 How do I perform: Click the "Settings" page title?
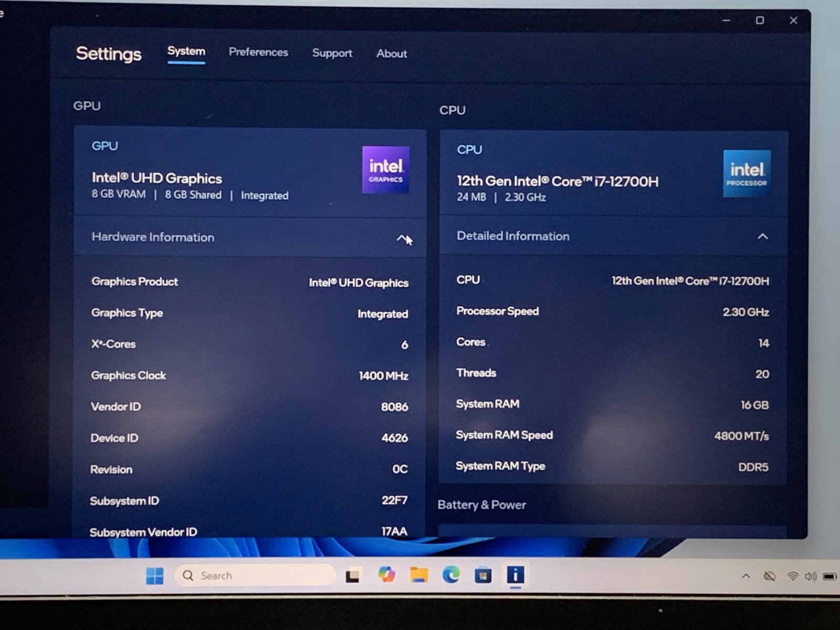pos(109,54)
